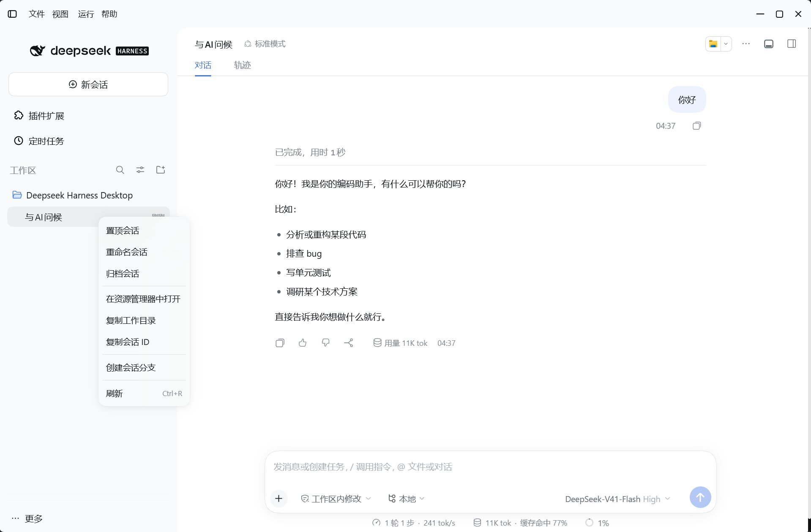This screenshot has height=532, width=811.
Task: Click 刷新 in the context menu
Action: click(x=144, y=394)
